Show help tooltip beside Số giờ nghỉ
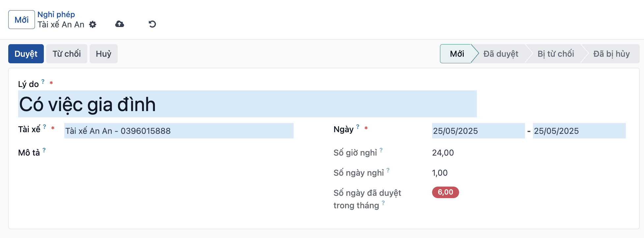 pyautogui.click(x=381, y=150)
